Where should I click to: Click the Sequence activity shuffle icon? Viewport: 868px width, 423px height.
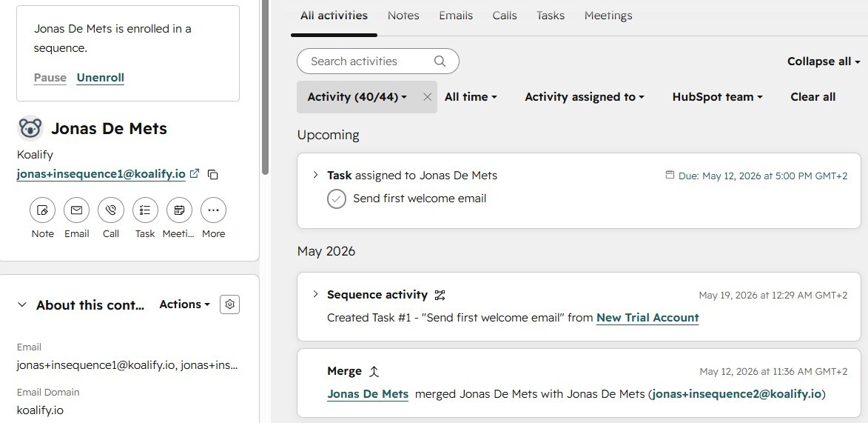[x=440, y=295]
